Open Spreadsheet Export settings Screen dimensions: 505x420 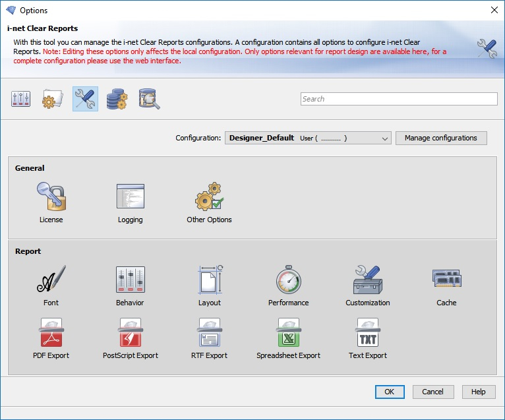pyautogui.click(x=289, y=339)
